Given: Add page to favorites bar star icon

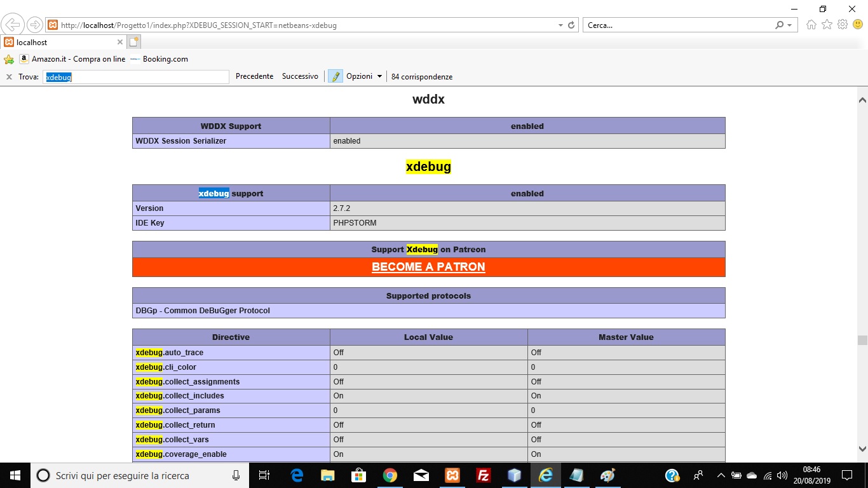Looking at the screenshot, I should [x=9, y=59].
